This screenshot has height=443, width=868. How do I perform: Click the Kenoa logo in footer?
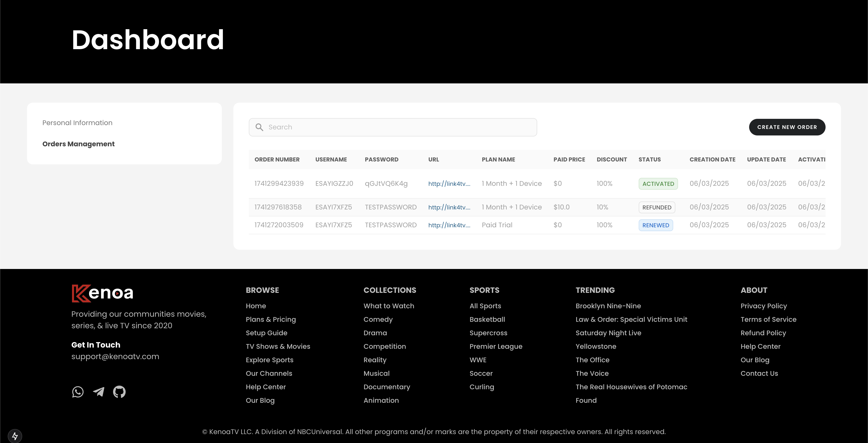[102, 293]
